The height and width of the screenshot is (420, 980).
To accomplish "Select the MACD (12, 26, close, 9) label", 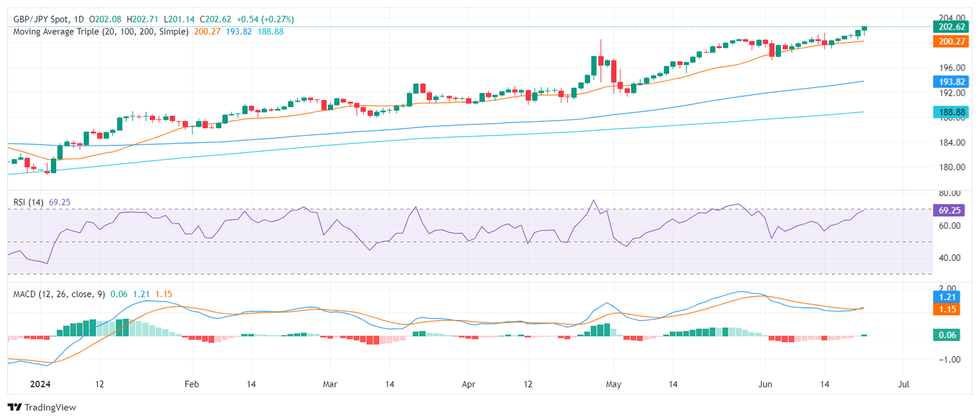I will point(59,294).
